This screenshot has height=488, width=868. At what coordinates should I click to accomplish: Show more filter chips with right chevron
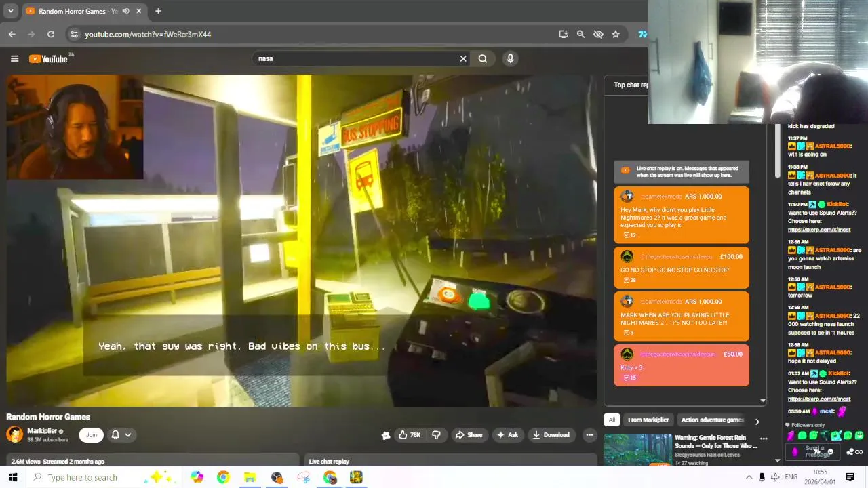[x=757, y=421]
